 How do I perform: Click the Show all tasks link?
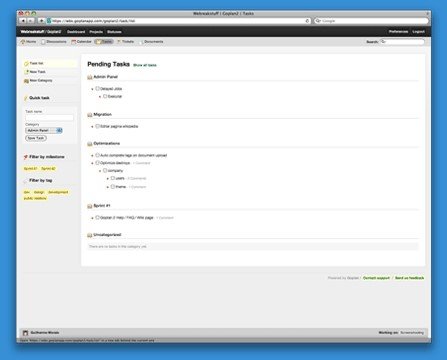coord(145,65)
